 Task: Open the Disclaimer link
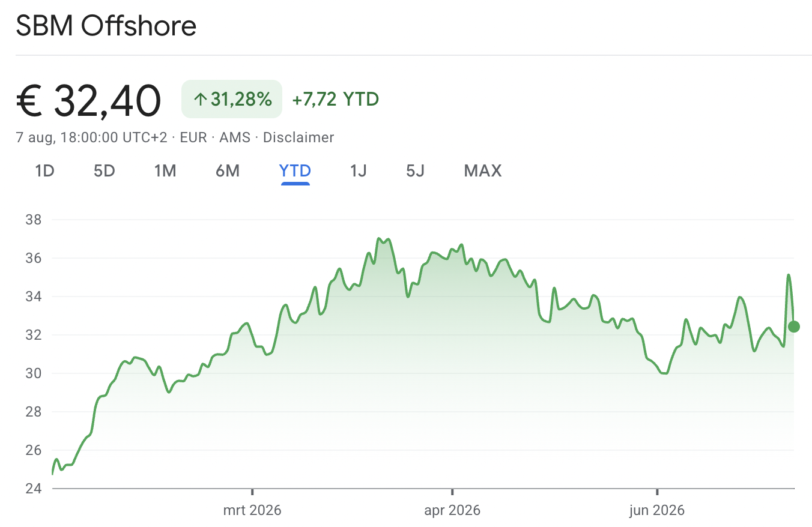click(298, 137)
